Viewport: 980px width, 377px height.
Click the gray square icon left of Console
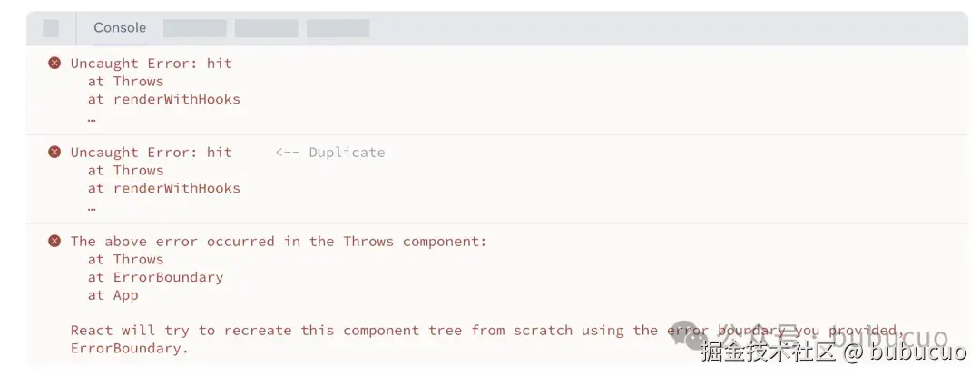tap(51, 28)
